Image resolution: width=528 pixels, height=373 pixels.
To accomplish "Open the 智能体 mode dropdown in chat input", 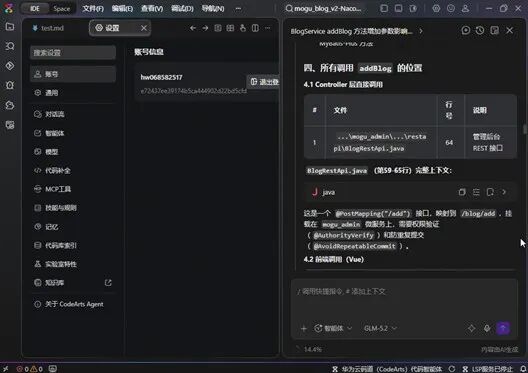I will click(333, 328).
